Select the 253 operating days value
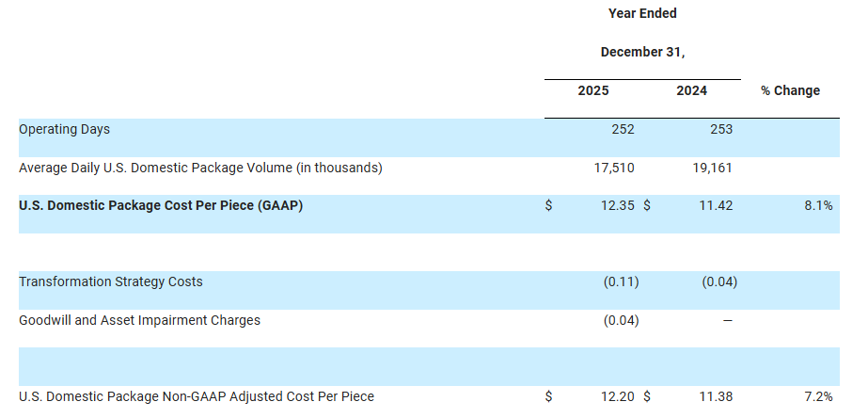The image size is (868, 418). [x=720, y=129]
